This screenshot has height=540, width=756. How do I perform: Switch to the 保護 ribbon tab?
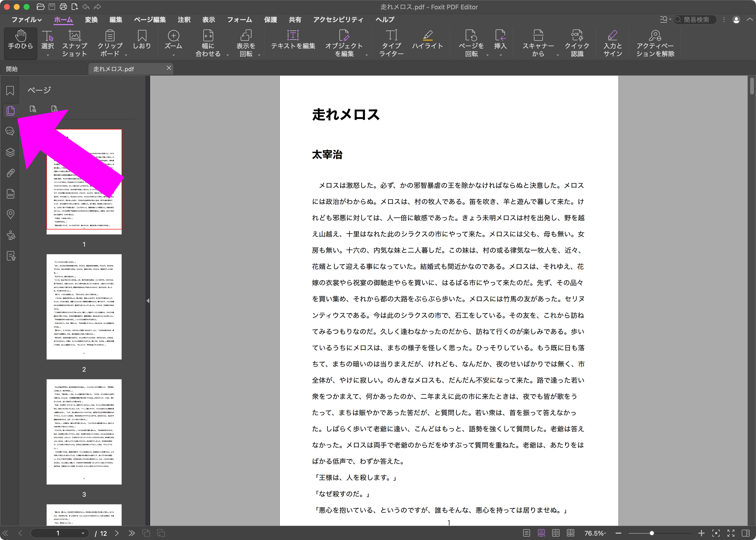[271, 20]
